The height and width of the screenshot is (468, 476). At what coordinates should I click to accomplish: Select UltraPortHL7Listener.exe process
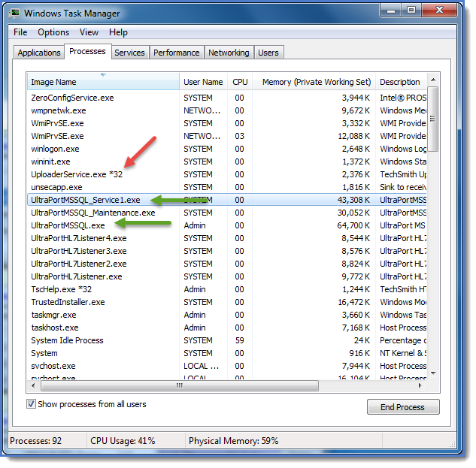click(227, 276)
